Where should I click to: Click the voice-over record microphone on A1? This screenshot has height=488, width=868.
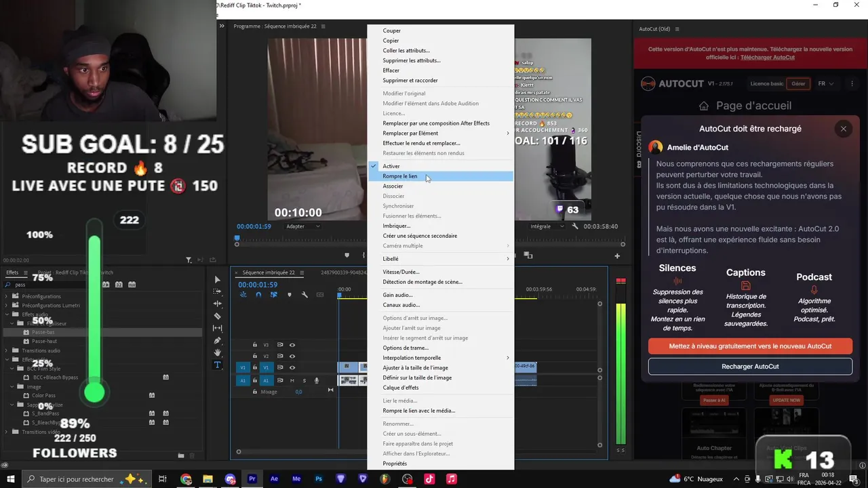click(x=317, y=380)
